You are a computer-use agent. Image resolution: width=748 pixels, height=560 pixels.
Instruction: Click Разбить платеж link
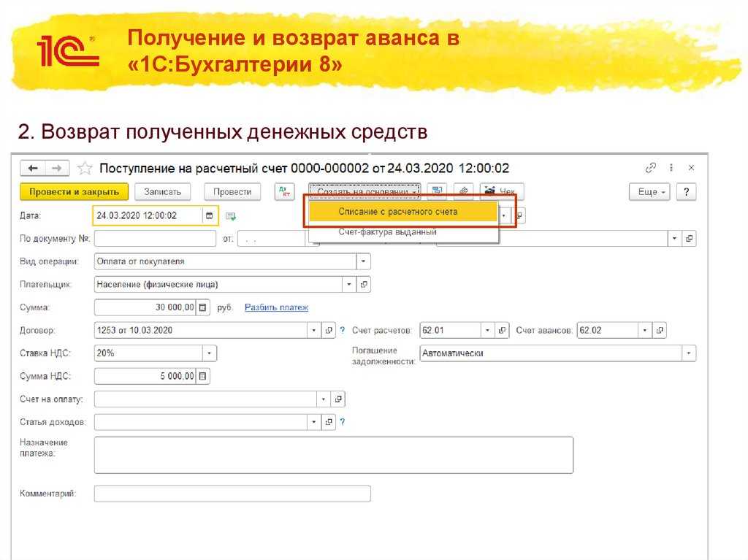pyautogui.click(x=276, y=307)
